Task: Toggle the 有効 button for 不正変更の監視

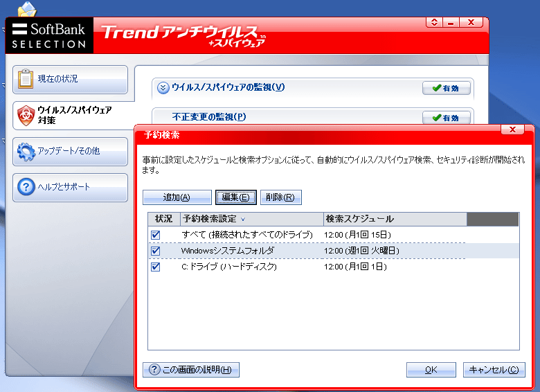Action: pos(447,118)
